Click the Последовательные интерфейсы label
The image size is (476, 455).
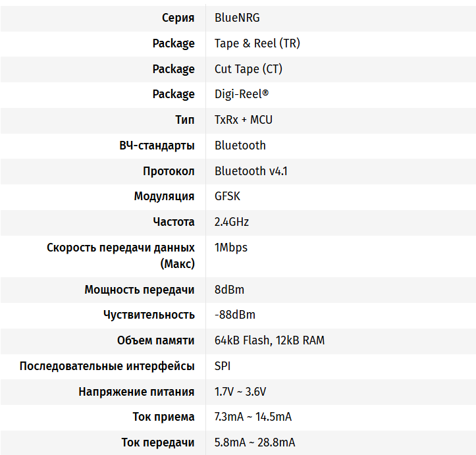tap(107, 366)
